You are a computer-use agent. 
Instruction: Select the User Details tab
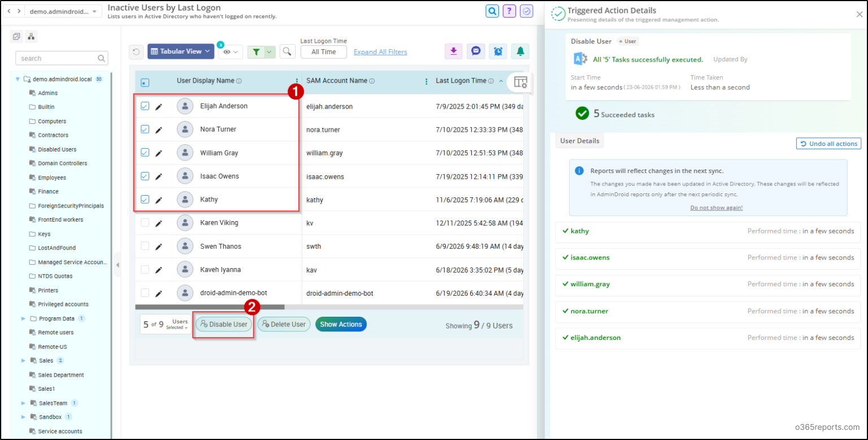point(580,141)
